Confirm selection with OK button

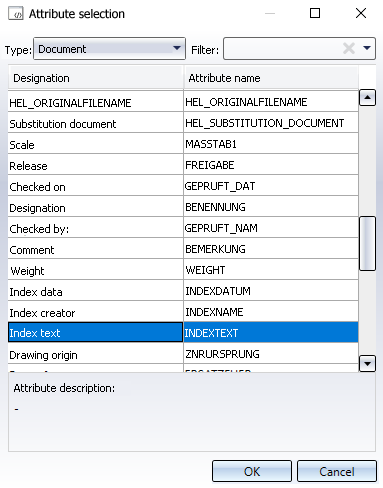pyautogui.click(x=252, y=471)
